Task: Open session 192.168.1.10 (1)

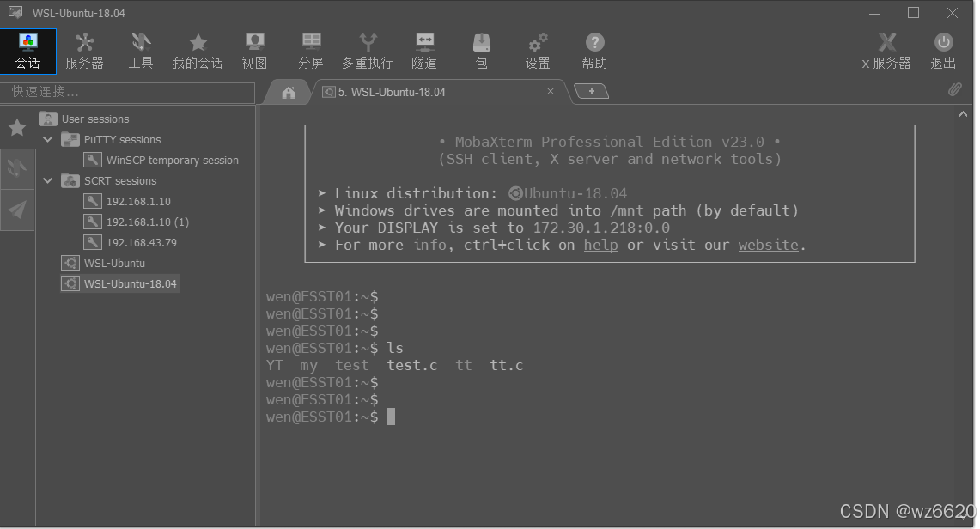Action: coord(137,222)
